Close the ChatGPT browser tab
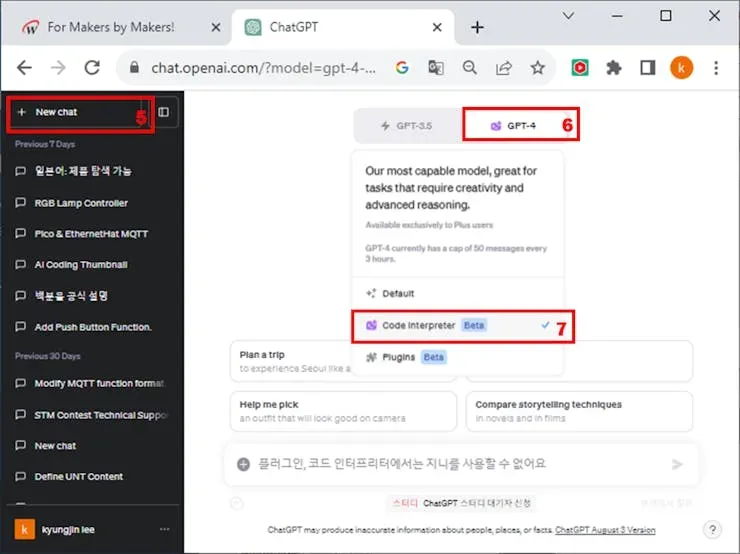The width and height of the screenshot is (740, 554). tap(437, 27)
